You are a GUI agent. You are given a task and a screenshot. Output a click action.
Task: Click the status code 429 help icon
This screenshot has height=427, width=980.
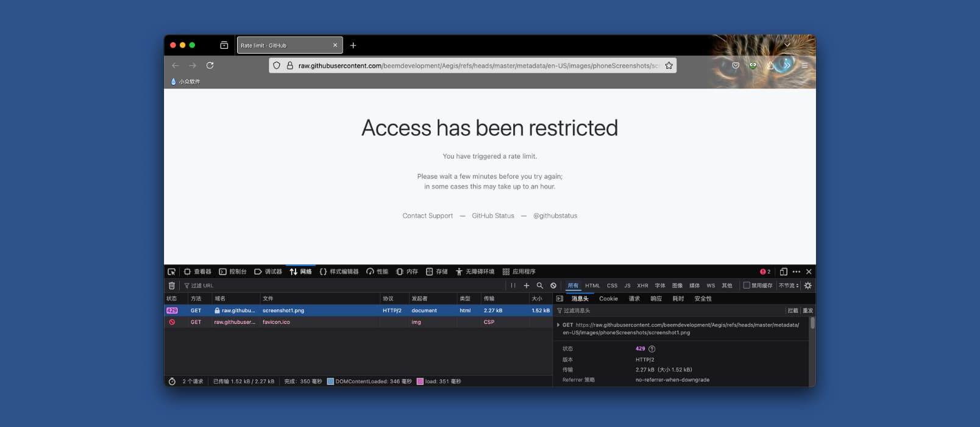point(652,349)
